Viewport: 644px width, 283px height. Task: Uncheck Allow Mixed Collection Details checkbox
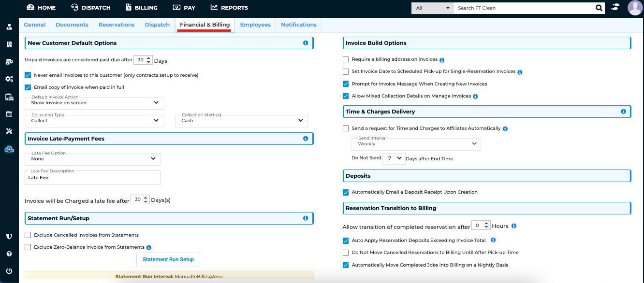coord(346,96)
